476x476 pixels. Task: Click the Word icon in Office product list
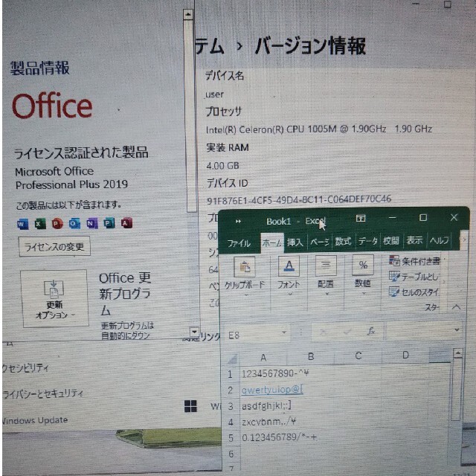[x=22, y=224]
